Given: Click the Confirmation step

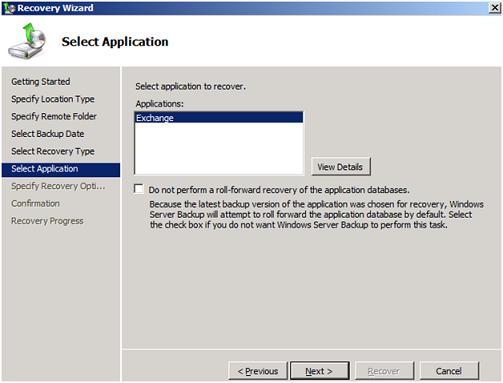Looking at the screenshot, I should [35, 203].
